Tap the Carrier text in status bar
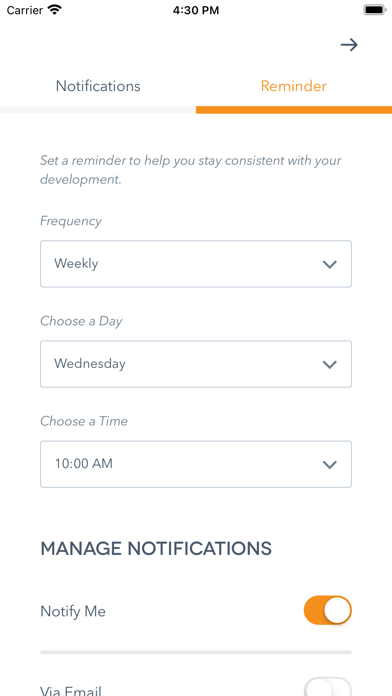392x696 pixels. coord(25,10)
